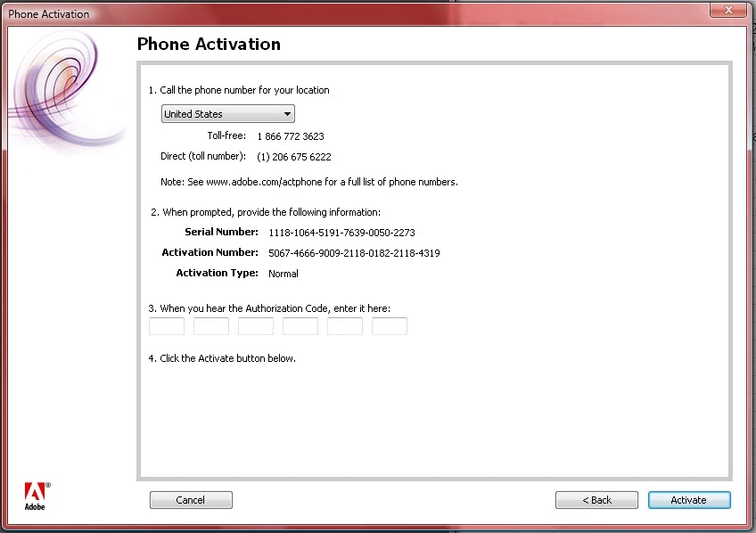Click direct number (1) 206 675 6222
Image resolution: width=756 pixels, height=533 pixels.
click(x=294, y=157)
